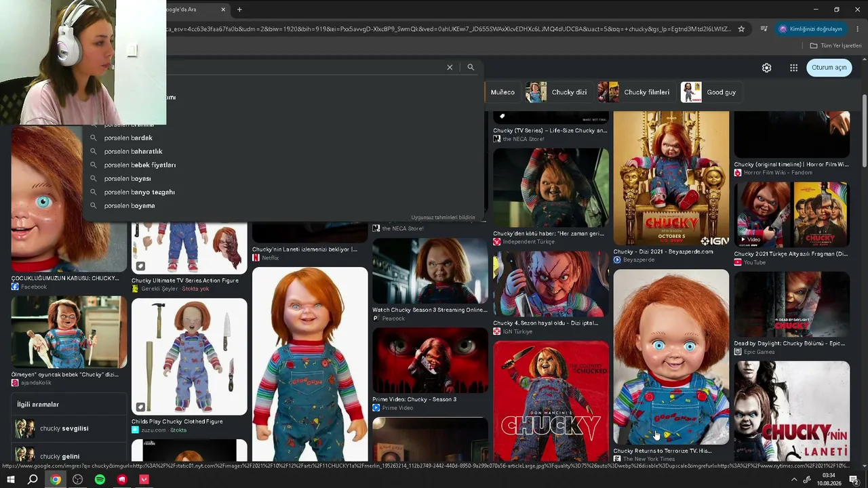Click the Chucky'nin Laneti izlemenizi bekliyor title
Viewport: 868px width, 488px height.
click(x=304, y=249)
